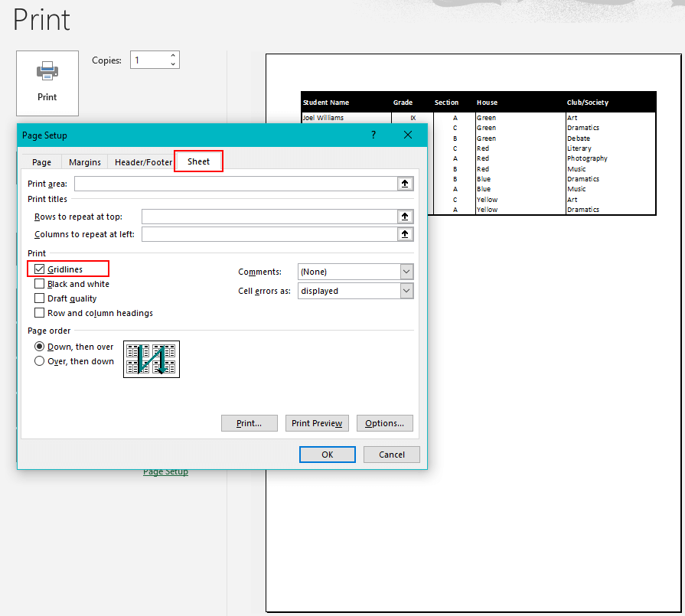Switch to the Margins tab
The width and height of the screenshot is (685, 616).
(x=84, y=161)
